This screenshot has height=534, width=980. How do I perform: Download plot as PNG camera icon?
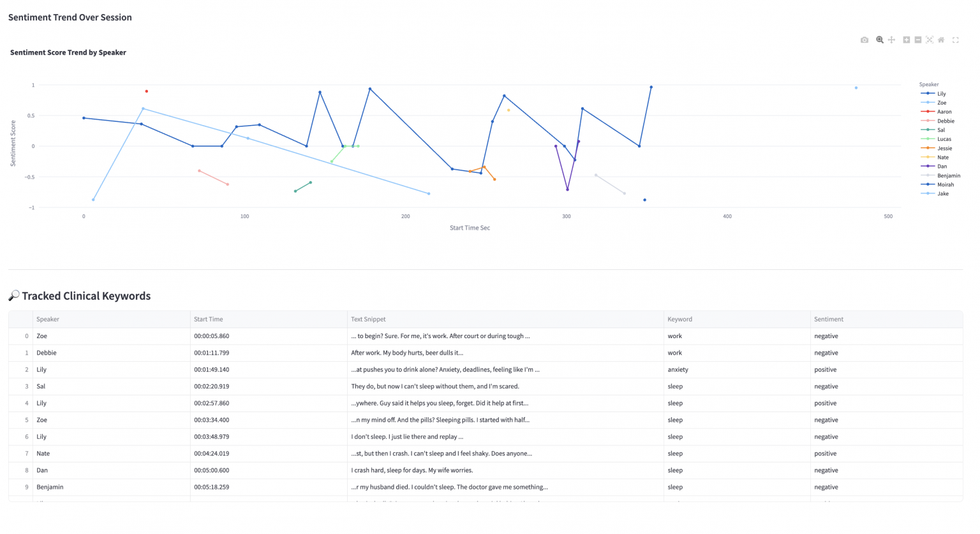pos(865,40)
